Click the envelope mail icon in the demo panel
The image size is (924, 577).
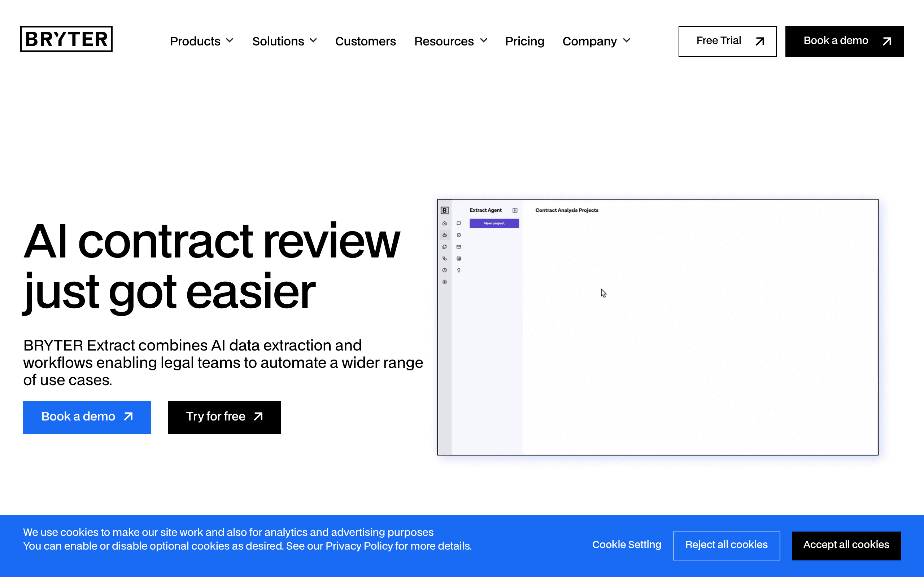[x=458, y=247]
